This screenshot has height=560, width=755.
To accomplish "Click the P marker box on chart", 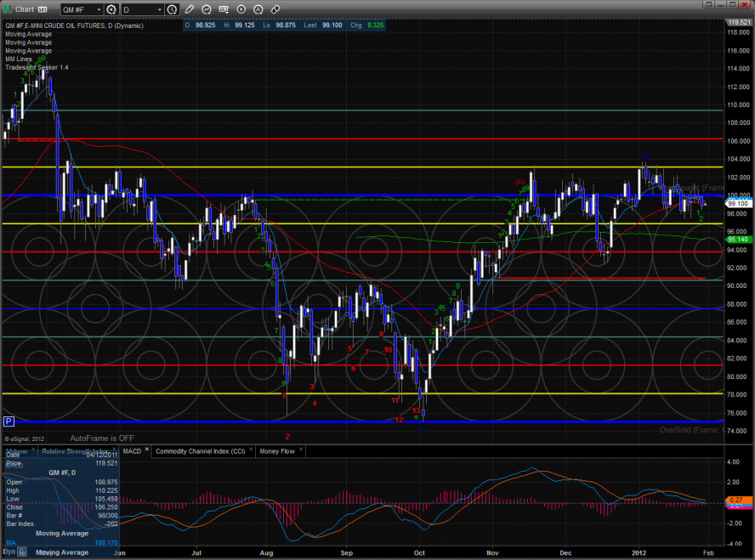I will pos(9,422).
